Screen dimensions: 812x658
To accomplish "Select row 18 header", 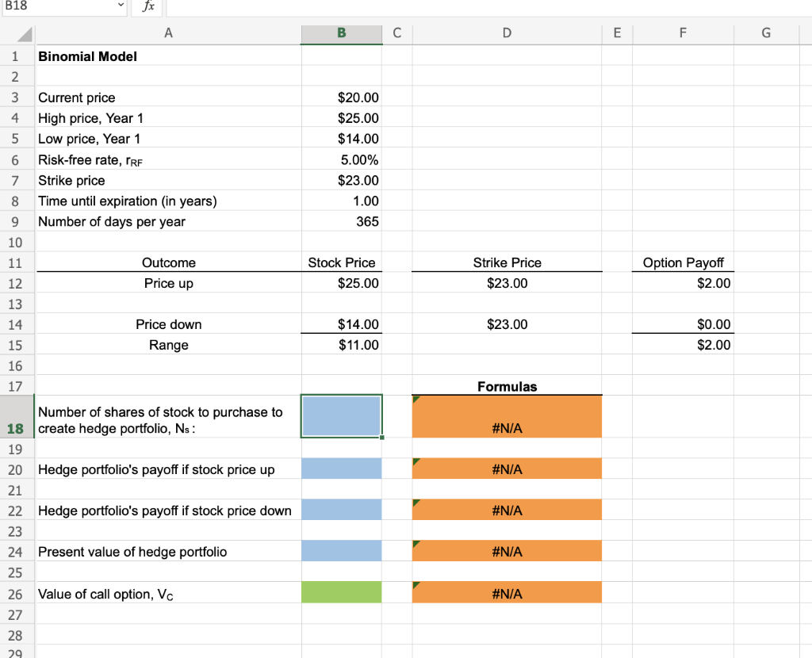I will click(15, 417).
